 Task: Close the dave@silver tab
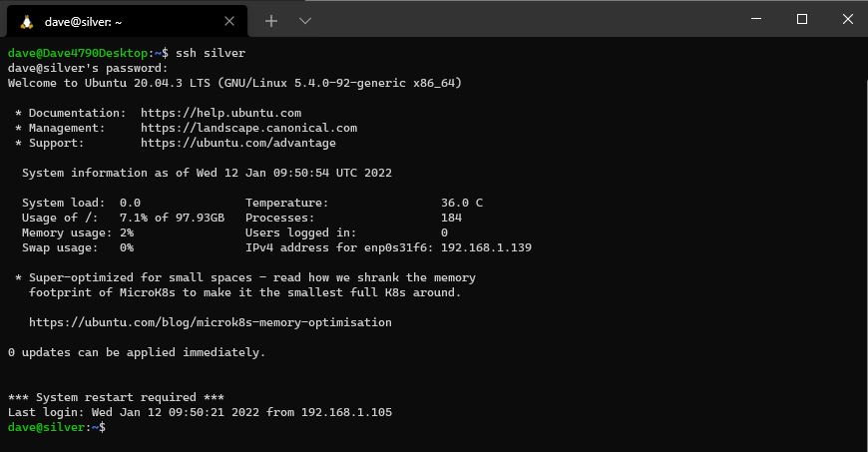[x=229, y=21]
